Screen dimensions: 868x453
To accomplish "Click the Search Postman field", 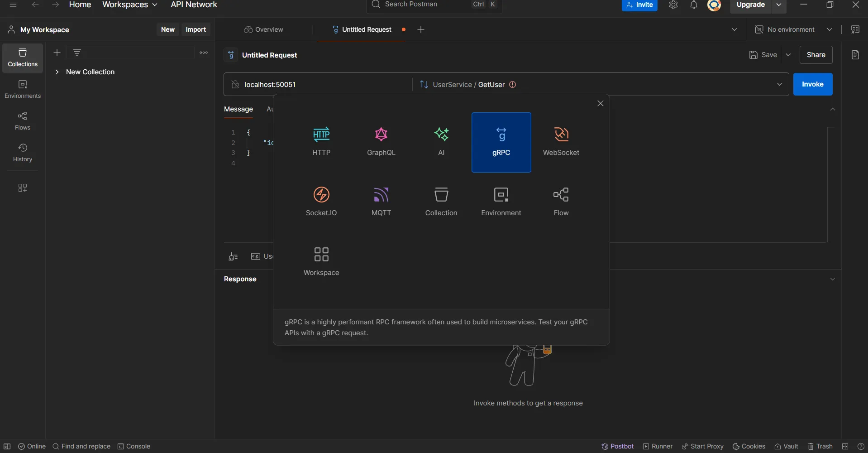I will (425, 5).
